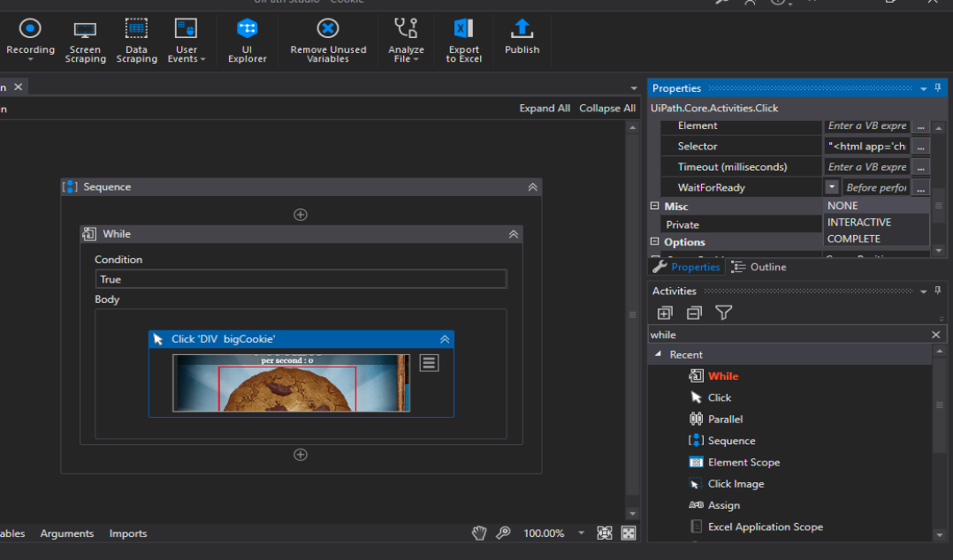Choose COMPLETE for WaitForReady

(876, 238)
